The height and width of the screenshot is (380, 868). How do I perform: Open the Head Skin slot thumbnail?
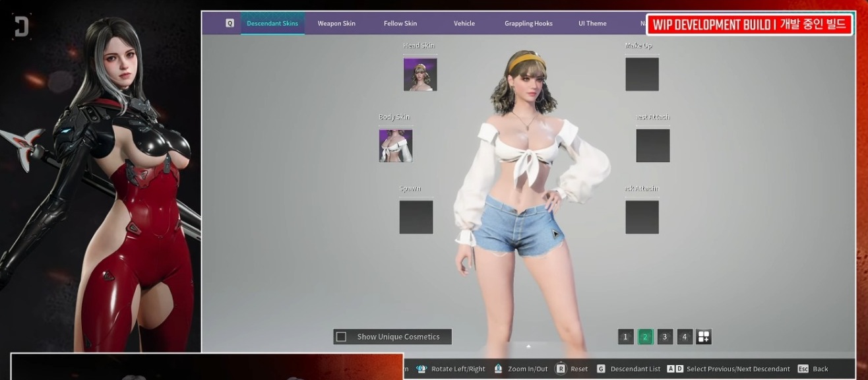420,75
